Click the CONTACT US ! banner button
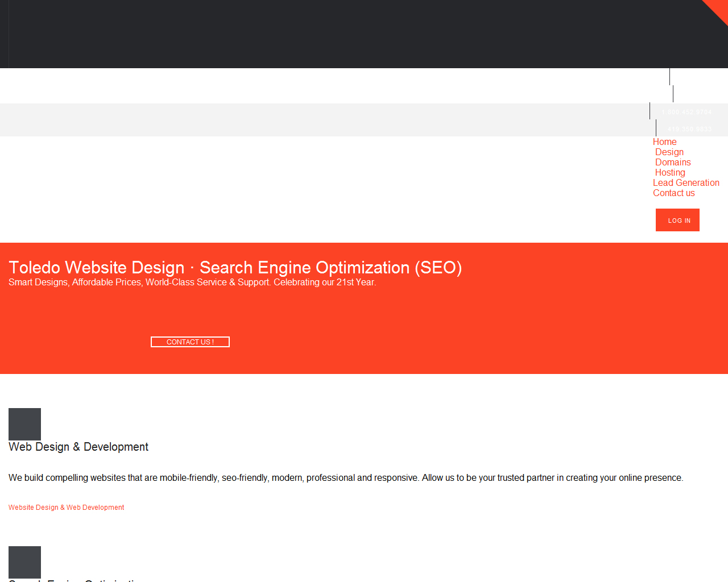The image size is (728, 582). (x=190, y=342)
